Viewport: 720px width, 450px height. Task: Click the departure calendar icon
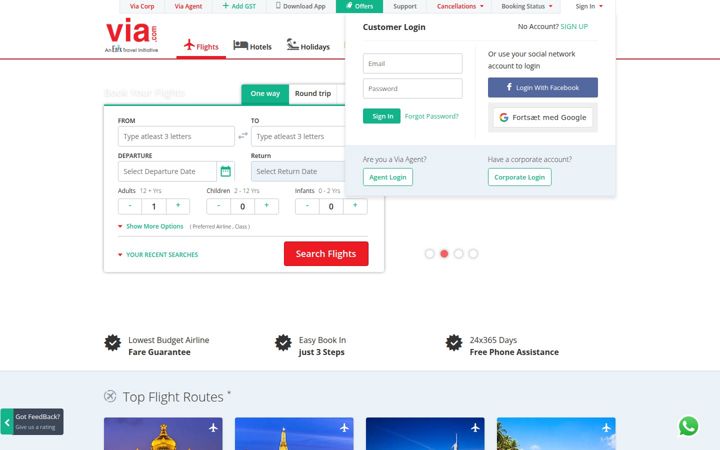click(x=225, y=171)
